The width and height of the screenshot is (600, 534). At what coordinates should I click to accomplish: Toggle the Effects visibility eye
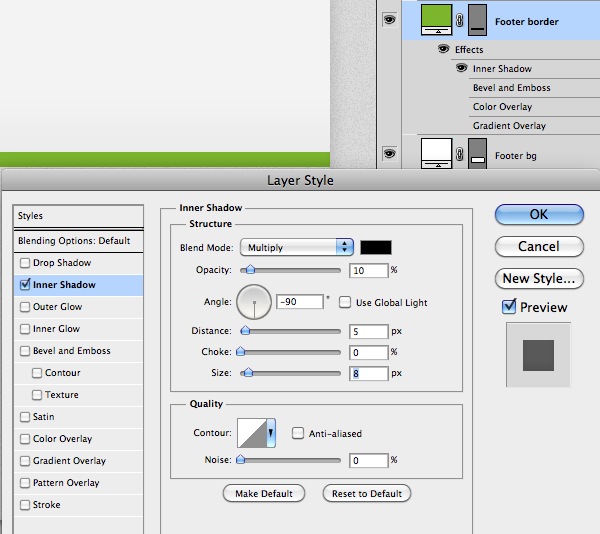tap(443, 49)
